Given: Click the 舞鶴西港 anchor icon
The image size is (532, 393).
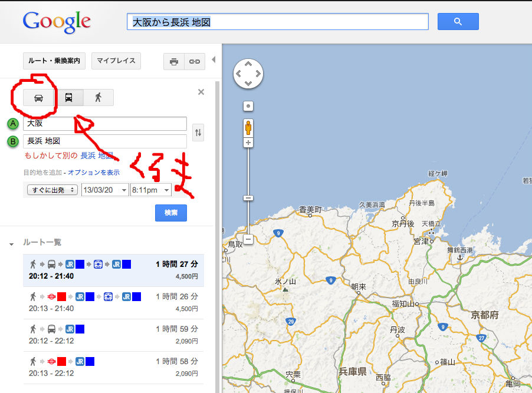Looking at the screenshot, I should pyautogui.click(x=459, y=257).
